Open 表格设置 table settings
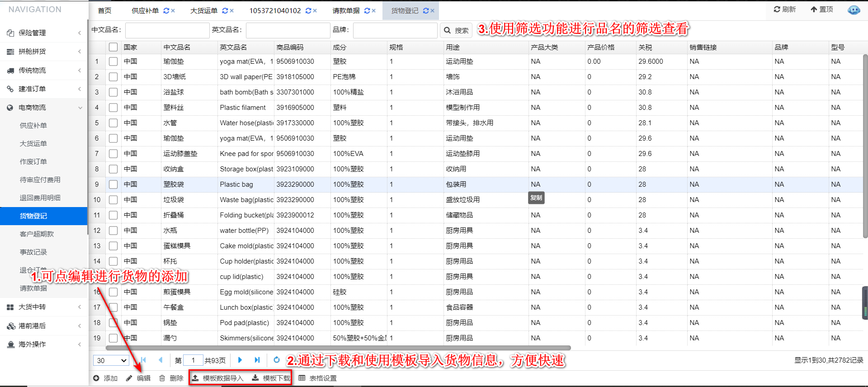868x387 pixels. tap(318, 378)
